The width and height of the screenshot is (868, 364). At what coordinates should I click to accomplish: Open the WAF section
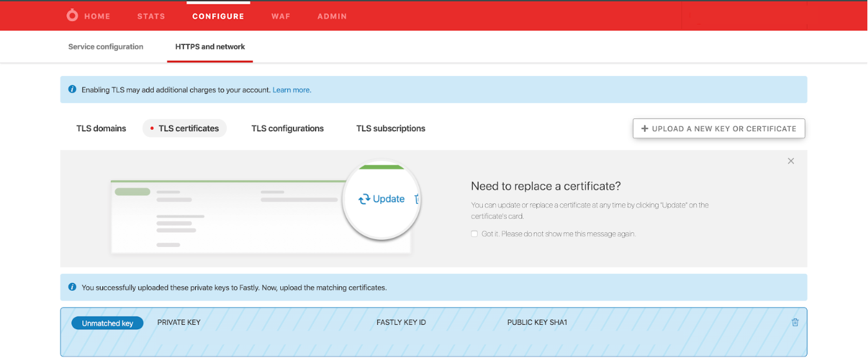point(281,16)
